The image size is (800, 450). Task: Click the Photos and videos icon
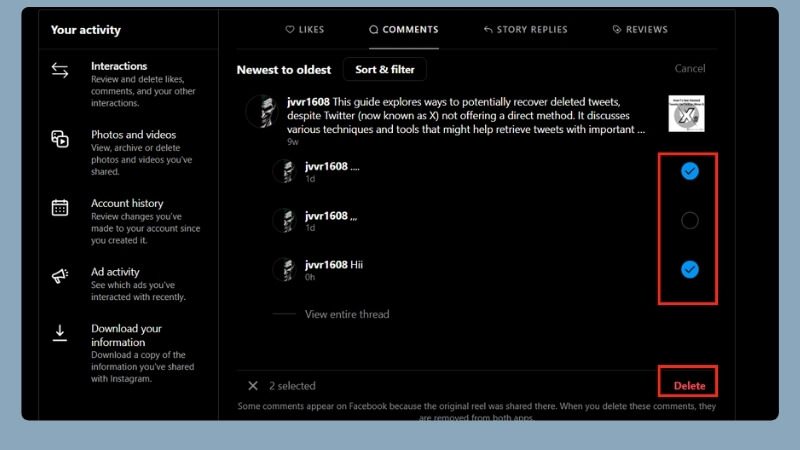pos(60,140)
